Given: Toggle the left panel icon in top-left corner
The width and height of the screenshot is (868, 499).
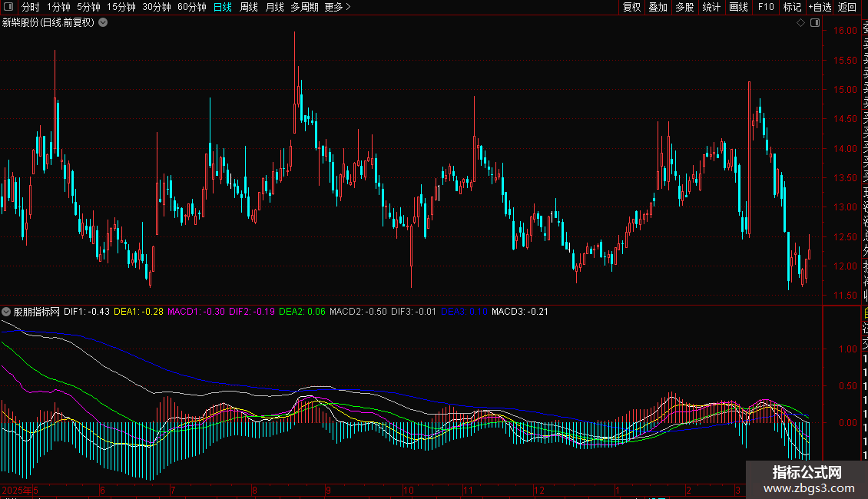Looking at the screenshot, I should point(8,7).
